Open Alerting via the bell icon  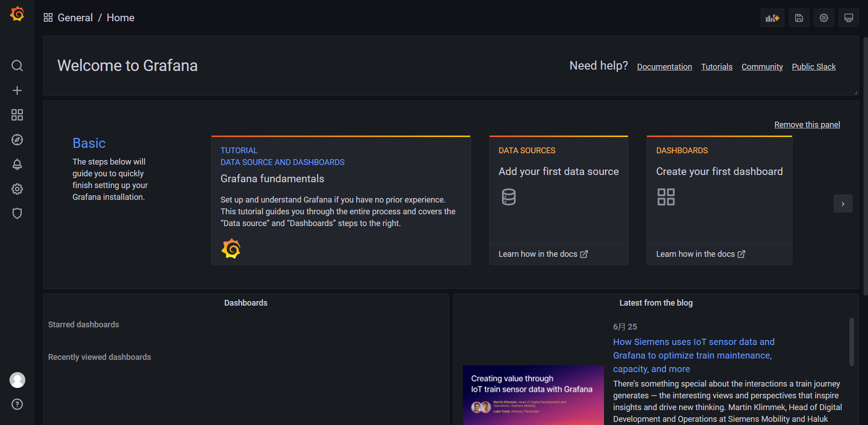point(17,164)
